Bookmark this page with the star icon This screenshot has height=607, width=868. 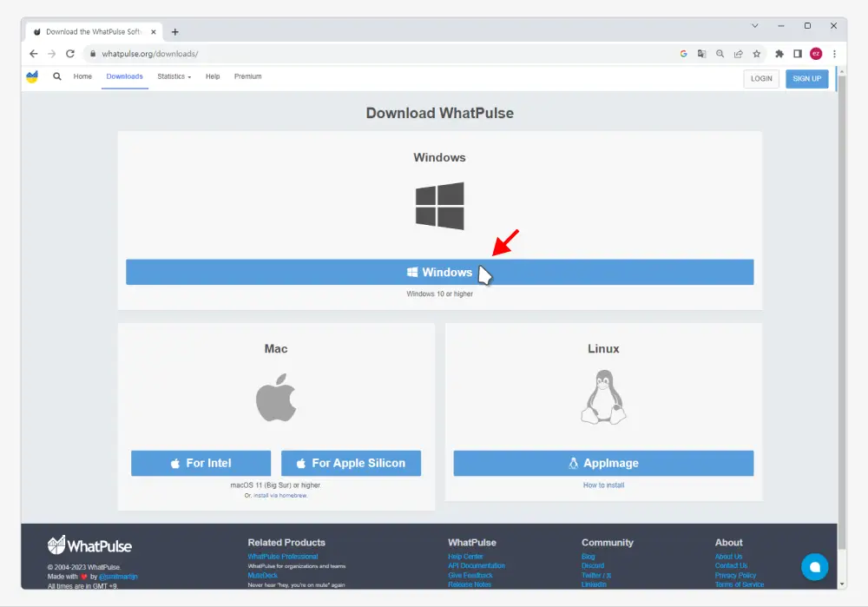point(757,54)
